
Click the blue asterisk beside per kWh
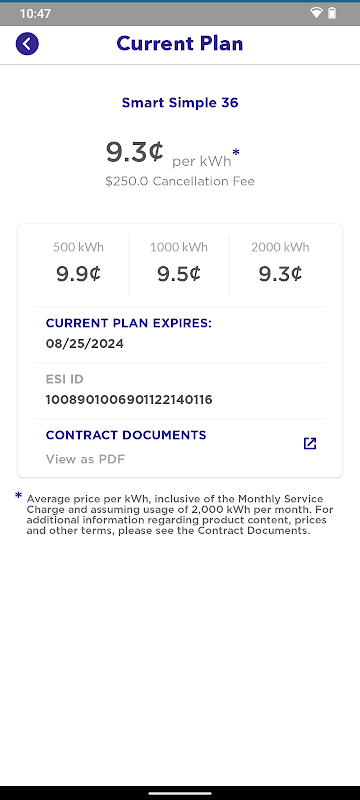click(x=236, y=153)
